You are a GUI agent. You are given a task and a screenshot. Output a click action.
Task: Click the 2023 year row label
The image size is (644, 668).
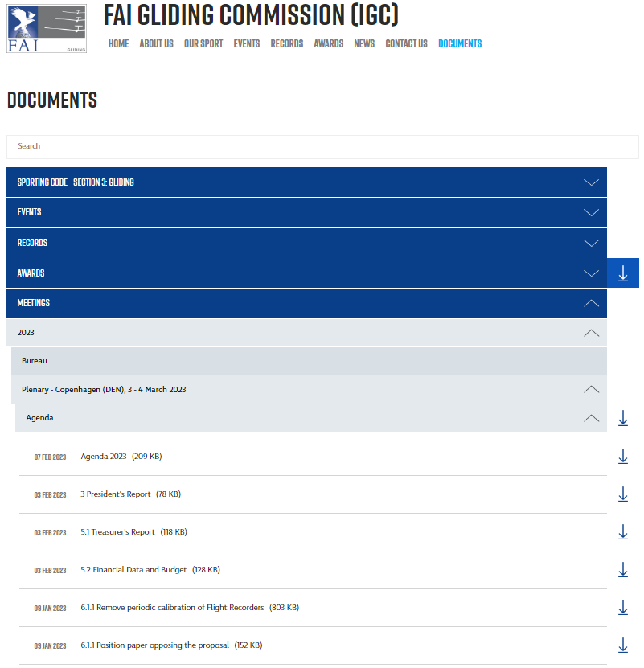(x=26, y=333)
